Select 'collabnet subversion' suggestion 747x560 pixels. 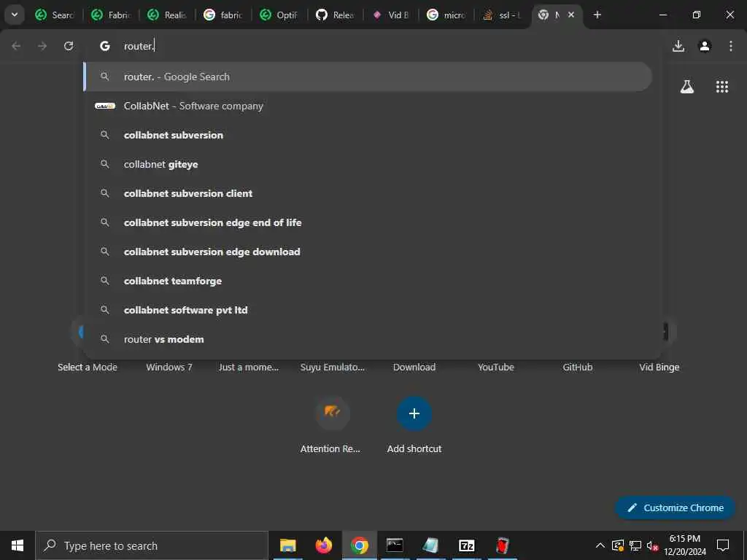tap(368, 135)
